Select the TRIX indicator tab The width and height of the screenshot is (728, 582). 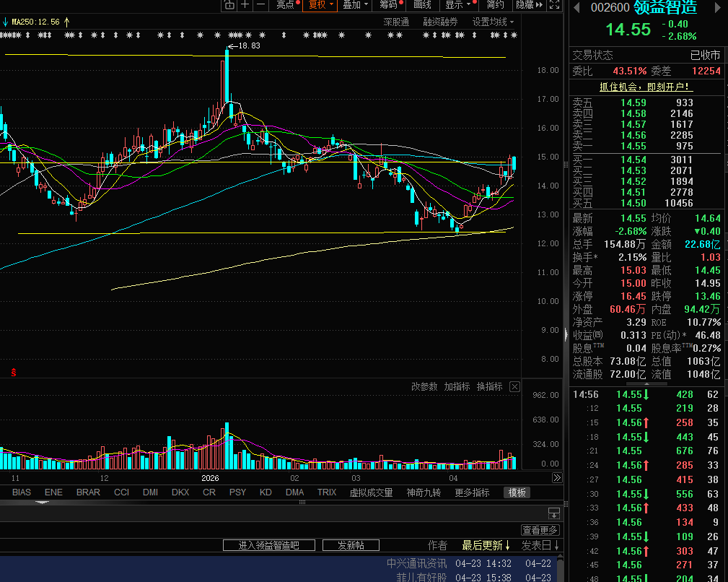[x=327, y=492]
